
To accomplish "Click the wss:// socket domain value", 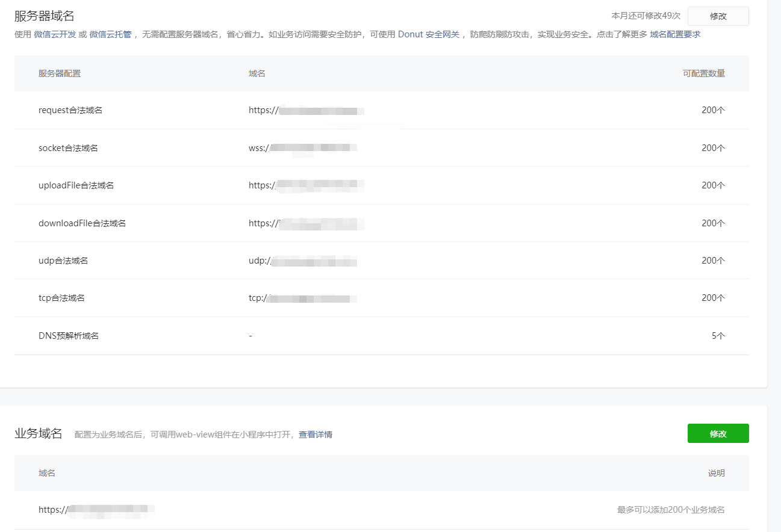I will pos(302,148).
